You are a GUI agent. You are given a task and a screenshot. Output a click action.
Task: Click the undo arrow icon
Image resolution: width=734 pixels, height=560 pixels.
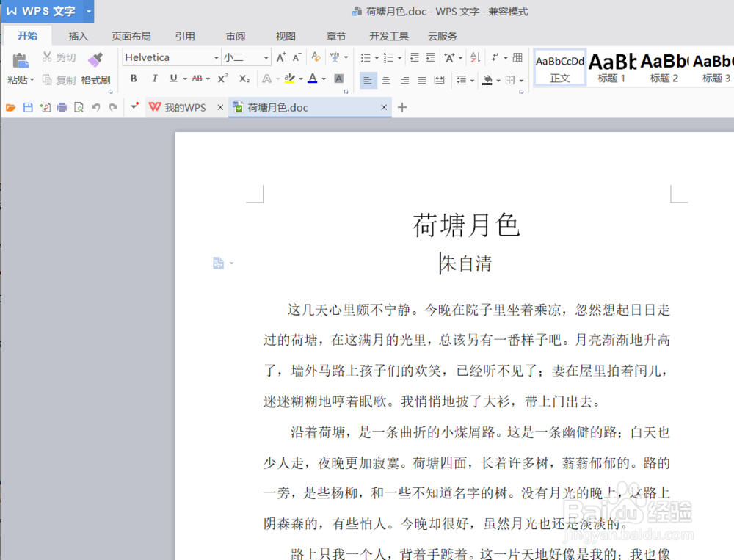click(x=96, y=108)
